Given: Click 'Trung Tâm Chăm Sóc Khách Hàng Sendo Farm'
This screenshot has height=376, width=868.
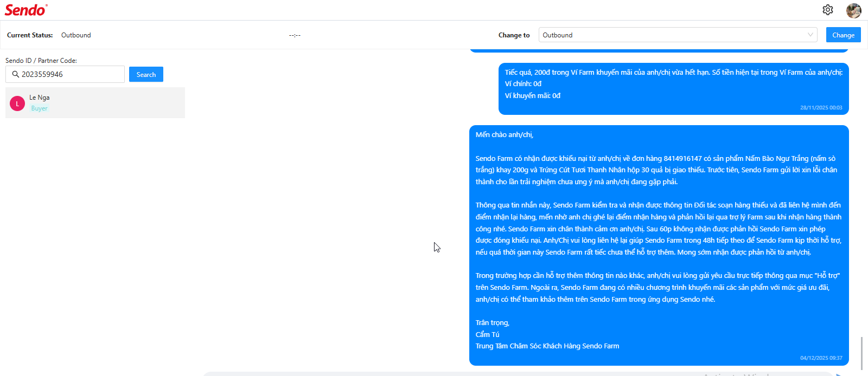Looking at the screenshot, I should pyautogui.click(x=547, y=346).
